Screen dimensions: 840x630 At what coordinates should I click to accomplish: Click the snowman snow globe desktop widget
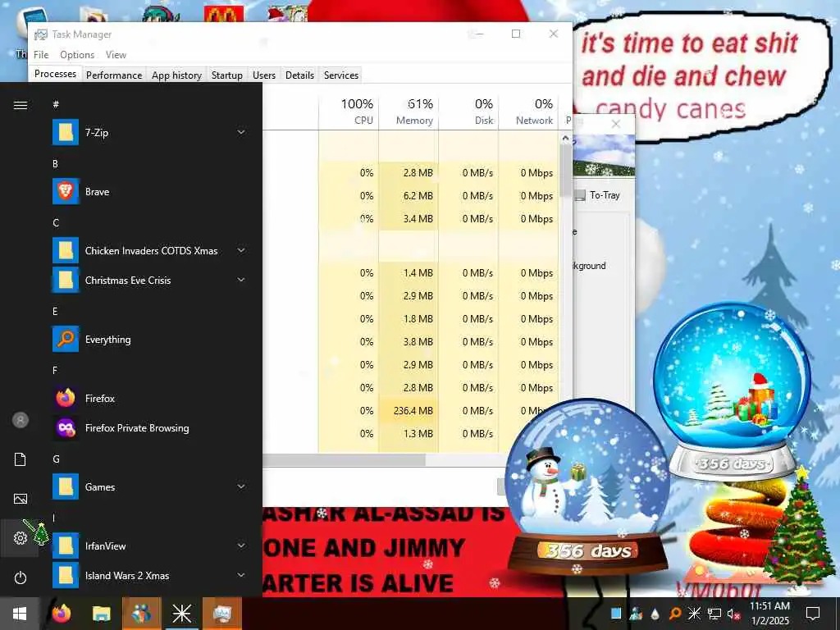tap(588, 486)
